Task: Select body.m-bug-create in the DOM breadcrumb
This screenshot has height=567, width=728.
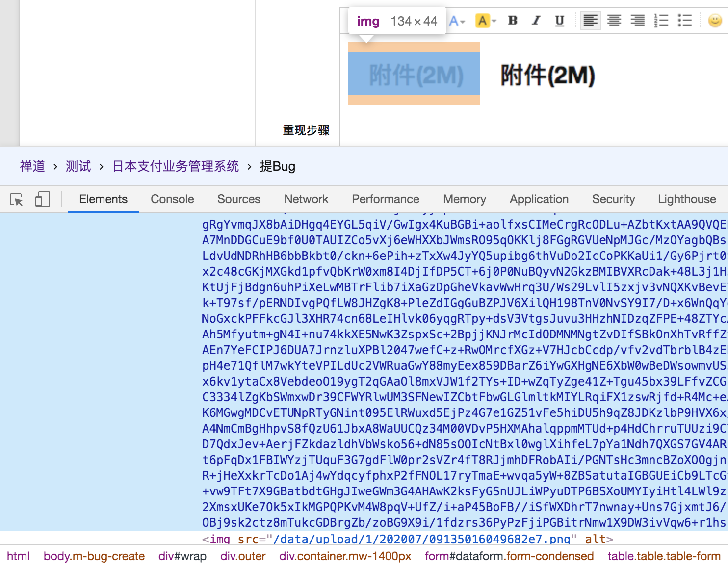Action: point(94,556)
